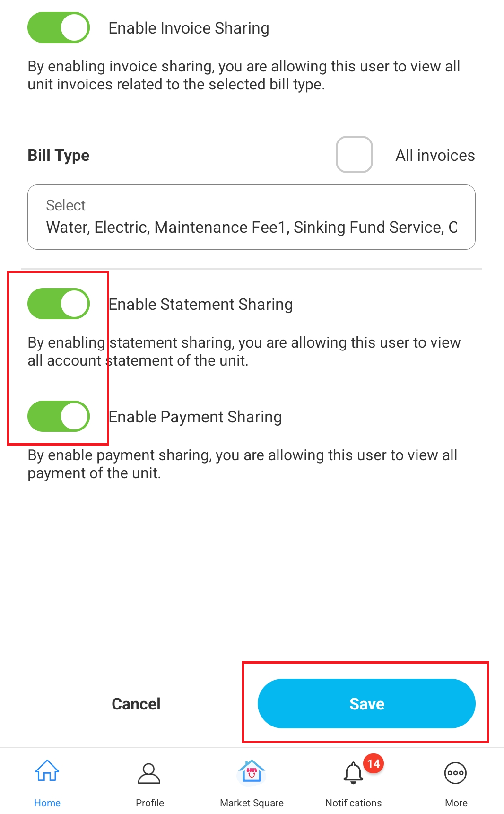This screenshot has width=504, height=814.
Task: Open the Profile person icon
Action: 149,773
